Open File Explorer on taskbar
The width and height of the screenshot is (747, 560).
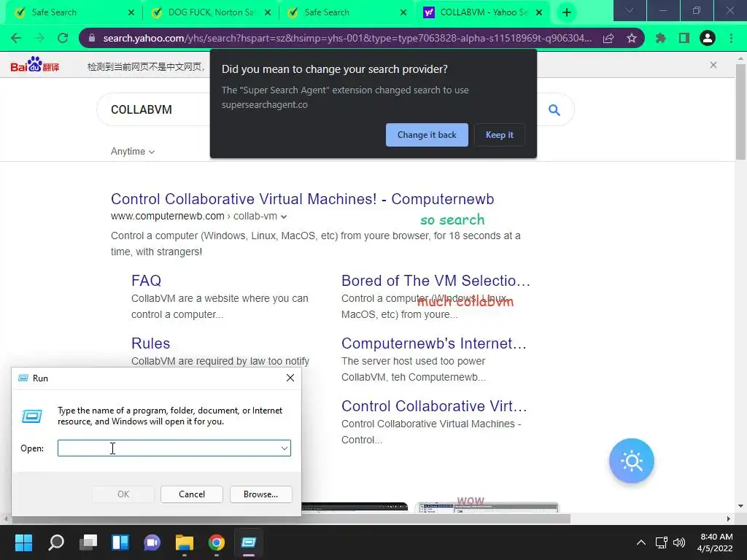[185, 542]
